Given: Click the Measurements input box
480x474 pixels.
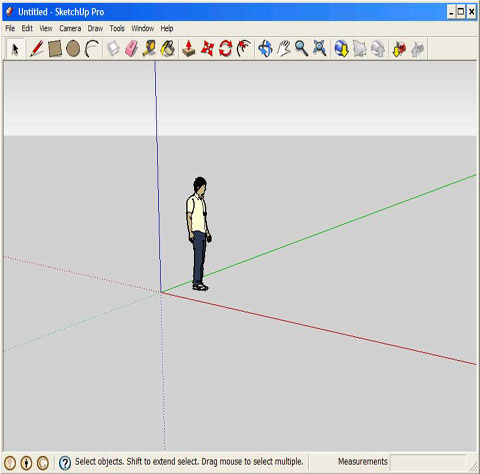Looking at the screenshot, I should coord(428,462).
